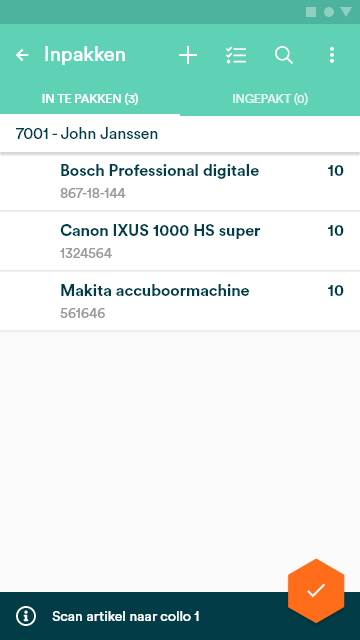This screenshot has width=360, height=640.
Task: Go back using the arrow icon
Action: click(x=22, y=55)
